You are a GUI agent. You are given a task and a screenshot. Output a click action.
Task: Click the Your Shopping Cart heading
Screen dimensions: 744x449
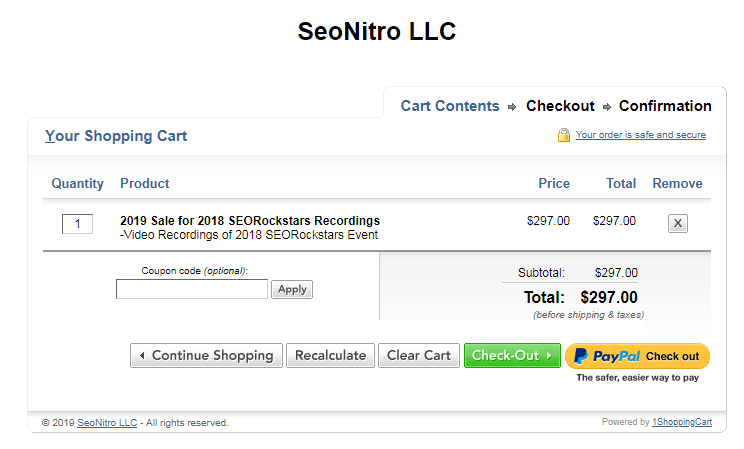[116, 136]
